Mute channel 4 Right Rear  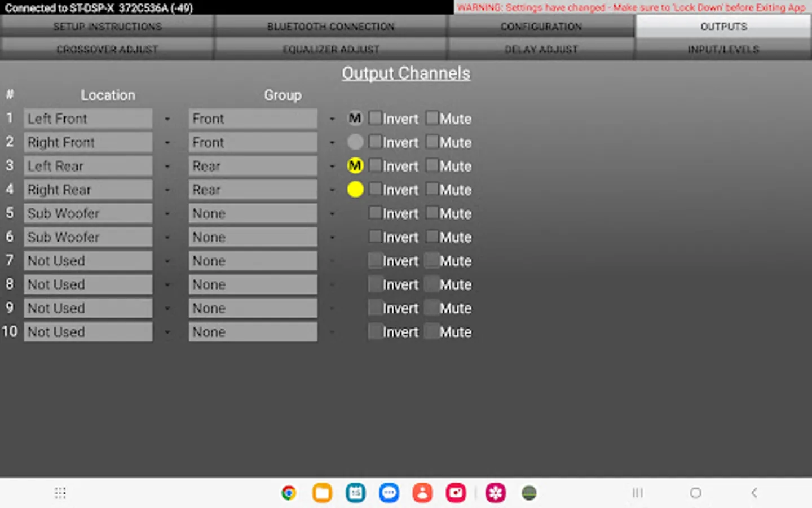click(x=432, y=189)
